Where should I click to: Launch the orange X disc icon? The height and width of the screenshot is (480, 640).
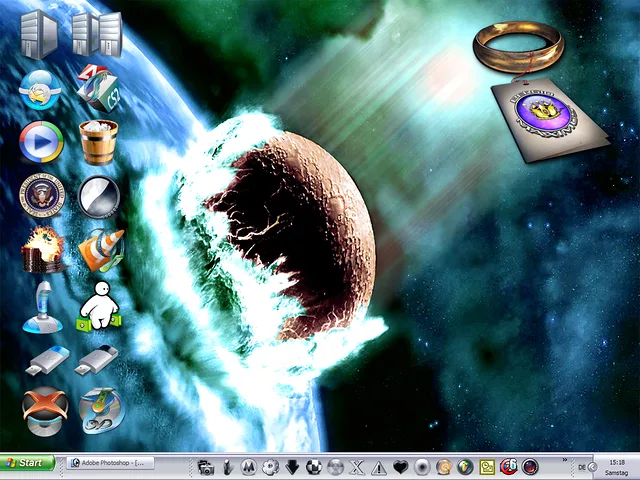[45, 411]
